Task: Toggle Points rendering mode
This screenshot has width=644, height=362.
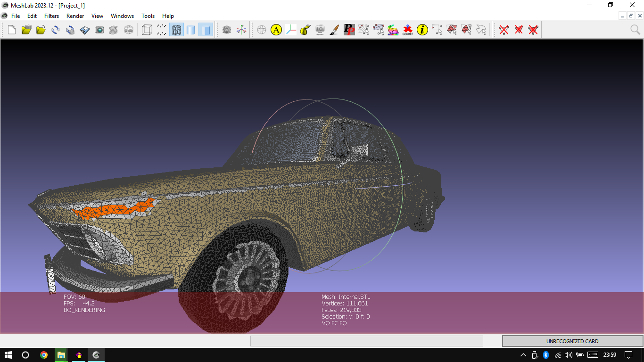Action: pos(162,30)
